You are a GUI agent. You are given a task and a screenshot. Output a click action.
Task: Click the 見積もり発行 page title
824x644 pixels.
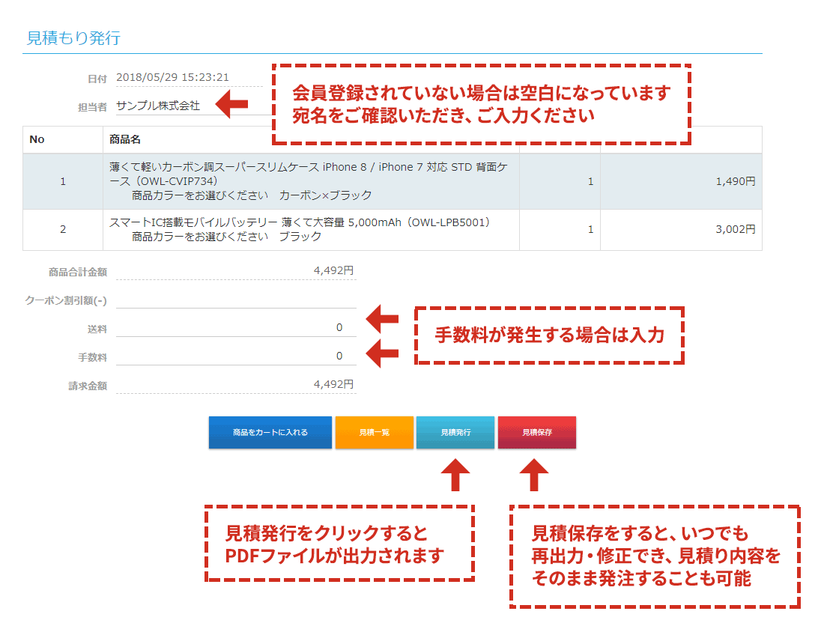[x=73, y=38]
